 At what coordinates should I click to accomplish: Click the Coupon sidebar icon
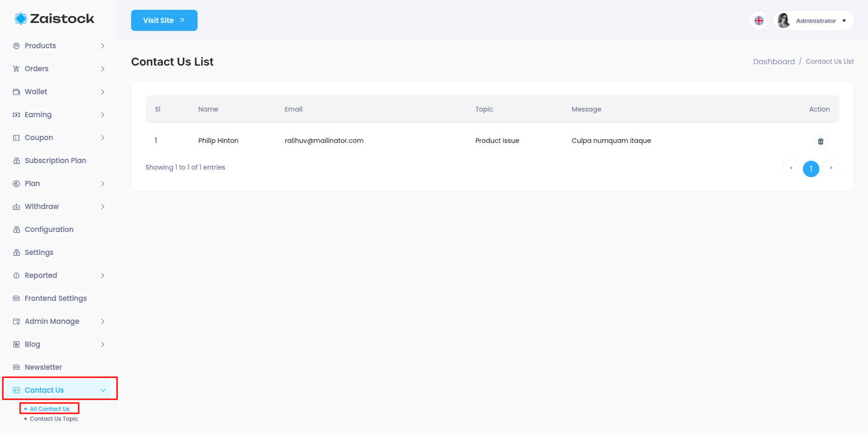(16, 138)
